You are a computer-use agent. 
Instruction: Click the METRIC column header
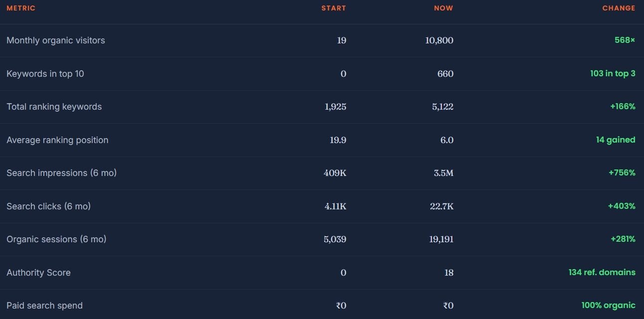tap(21, 8)
